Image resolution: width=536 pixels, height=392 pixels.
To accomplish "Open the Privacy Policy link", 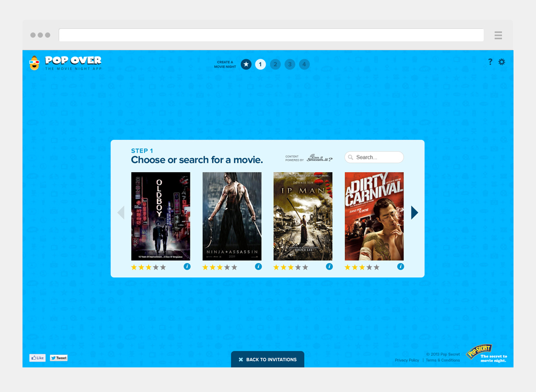I will (407, 361).
